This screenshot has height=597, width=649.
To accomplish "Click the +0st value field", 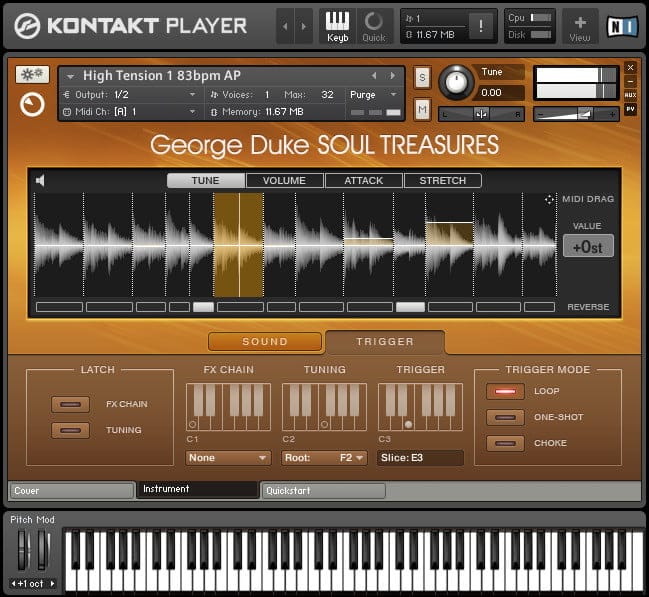I will pyautogui.click(x=588, y=246).
